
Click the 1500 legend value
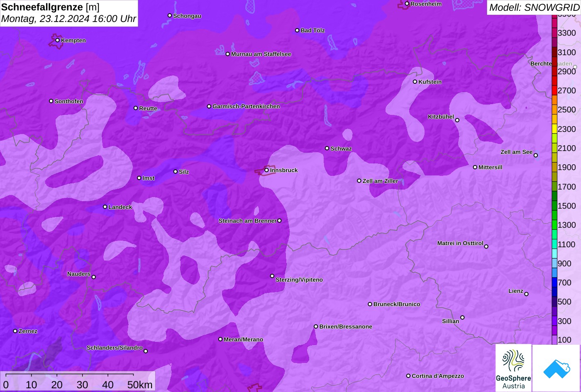pos(567,206)
